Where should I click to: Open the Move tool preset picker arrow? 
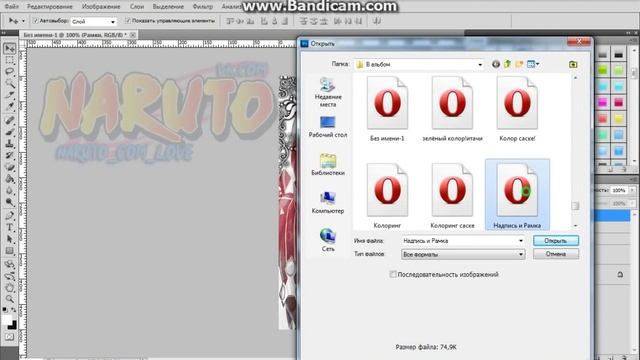pos(23,20)
